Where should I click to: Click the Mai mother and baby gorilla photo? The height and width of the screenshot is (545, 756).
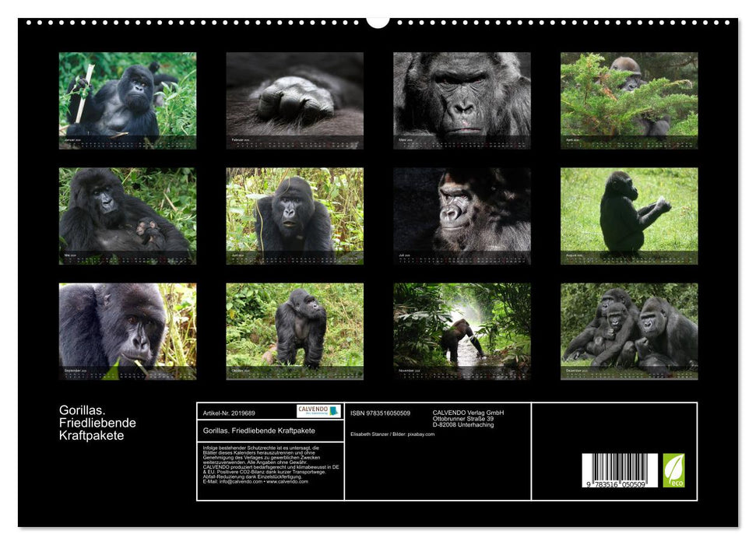127,214
